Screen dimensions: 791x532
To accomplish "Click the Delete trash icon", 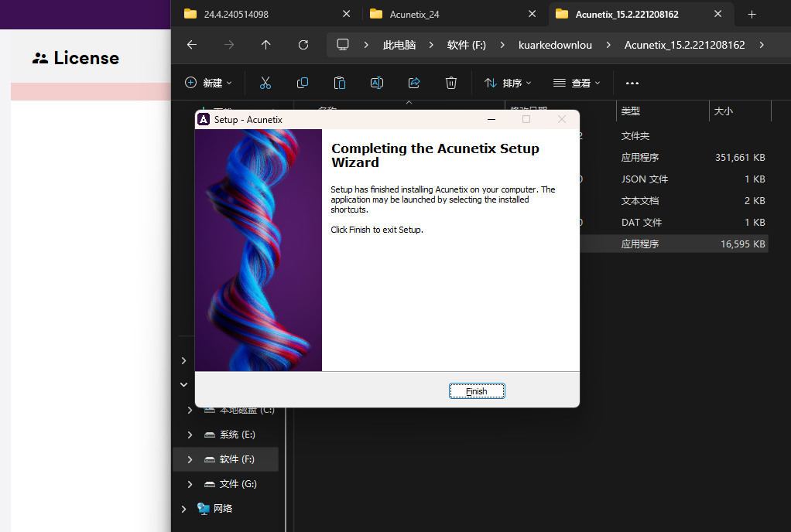I will 451,83.
